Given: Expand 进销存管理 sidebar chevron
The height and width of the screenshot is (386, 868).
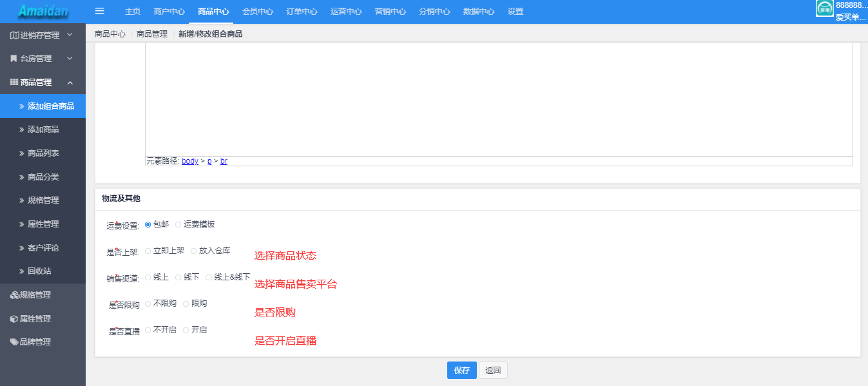Looking at the screenshot, I should tap(70, 35).
